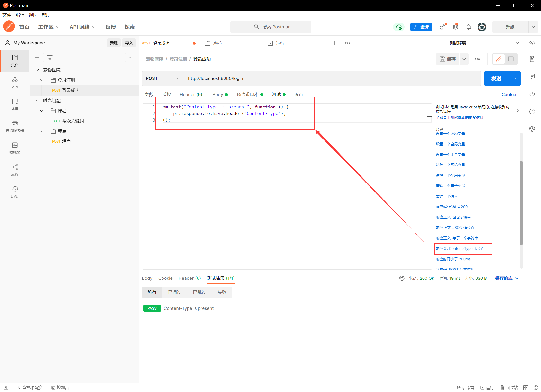Switch to comment mode toggle button
541x392 pixels.
pos(511,59)
